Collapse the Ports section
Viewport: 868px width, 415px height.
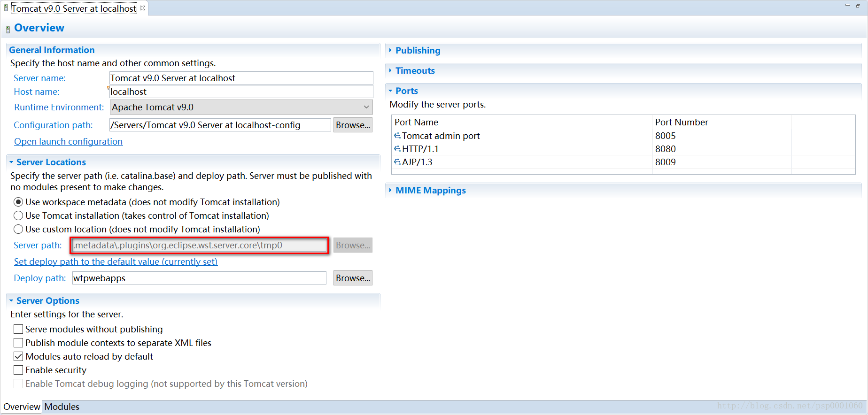pyautogui.click(x=390, y=91)
